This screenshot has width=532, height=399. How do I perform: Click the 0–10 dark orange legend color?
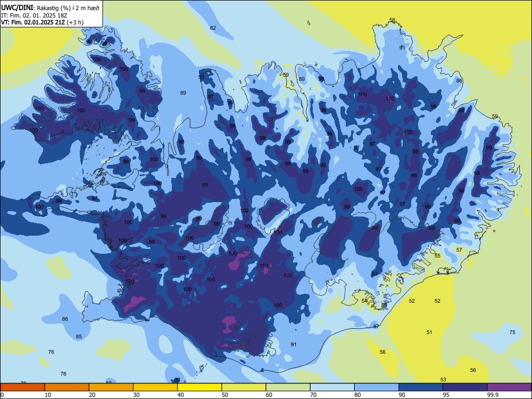pos(23,387)
